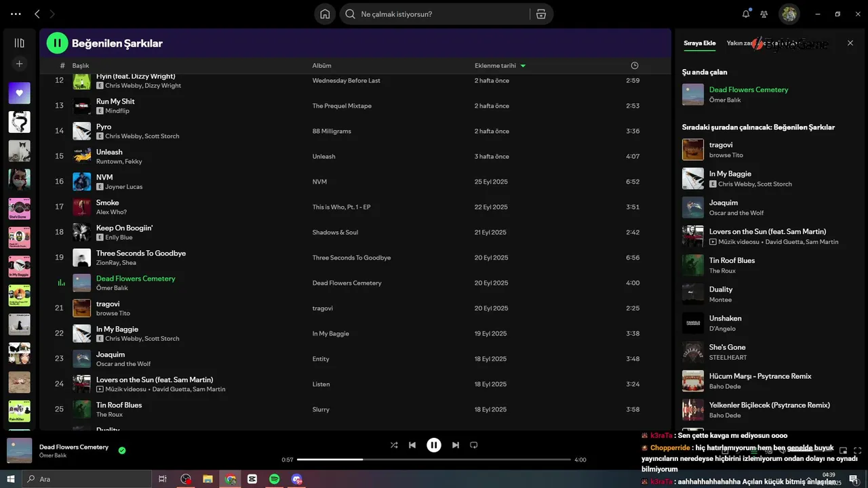This screenshot has width=868, height=488.
Task: Click the clock duration column icon
Action: pyautogui.click(x=635, y=66)
